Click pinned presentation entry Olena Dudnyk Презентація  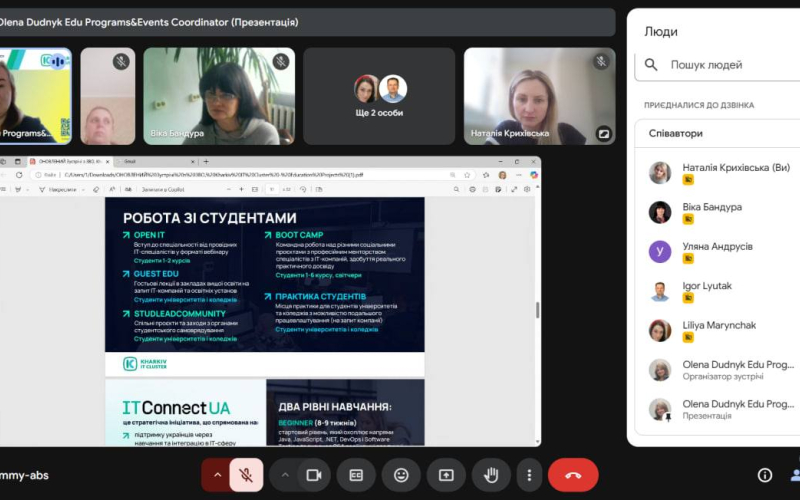pos(718,410)
